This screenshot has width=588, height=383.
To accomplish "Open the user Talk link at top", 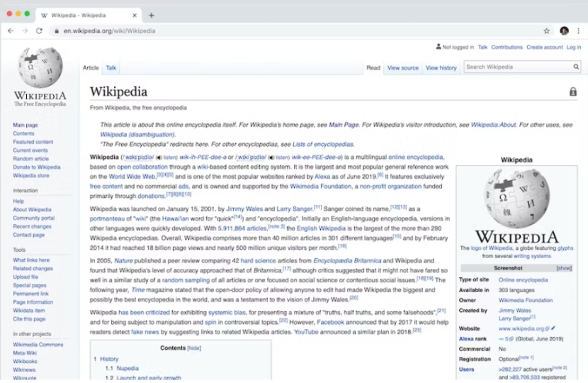I will 482,48.
